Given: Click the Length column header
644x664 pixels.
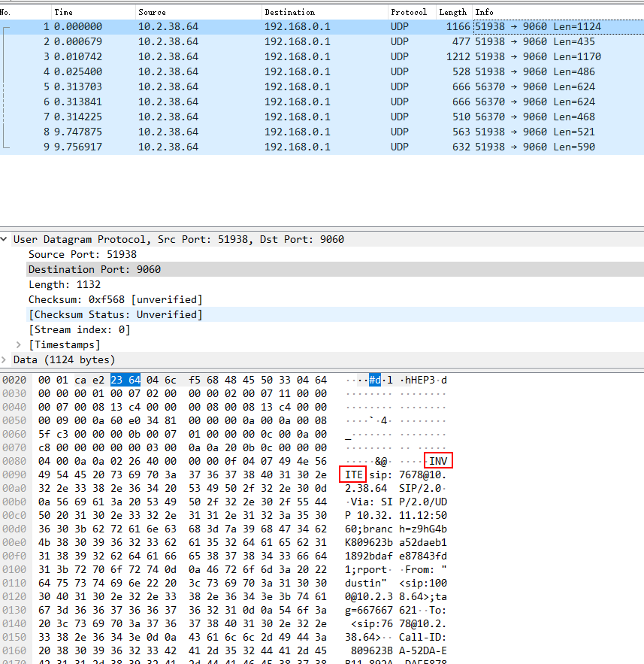Looking at the screenshot, I should pyautogui.click(x=452, y=12).
